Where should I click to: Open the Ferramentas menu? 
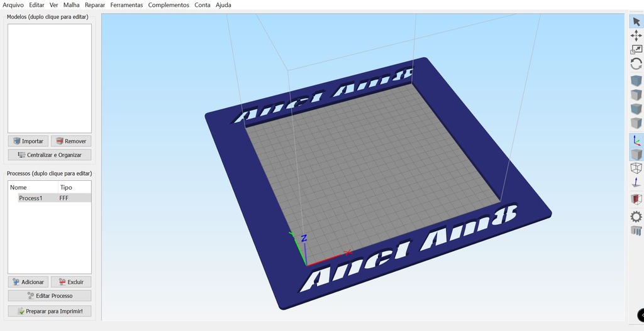(126, 5)
